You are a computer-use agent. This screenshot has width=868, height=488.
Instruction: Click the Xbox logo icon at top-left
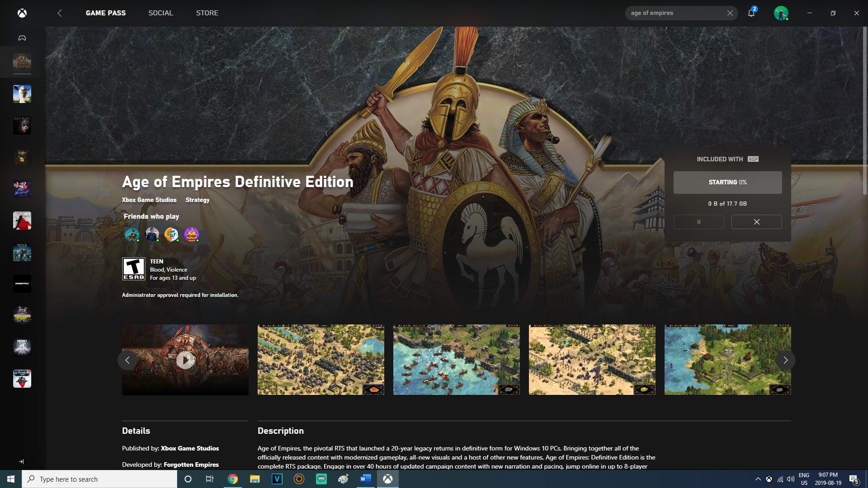22,13
